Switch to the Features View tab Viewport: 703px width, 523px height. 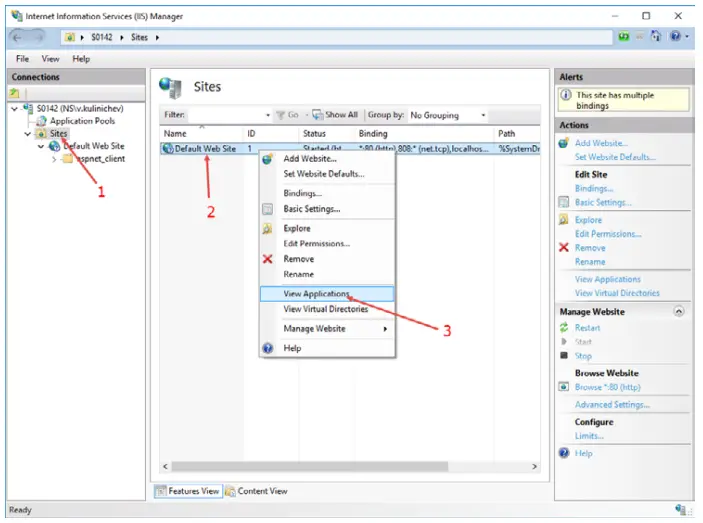[188, 491]
